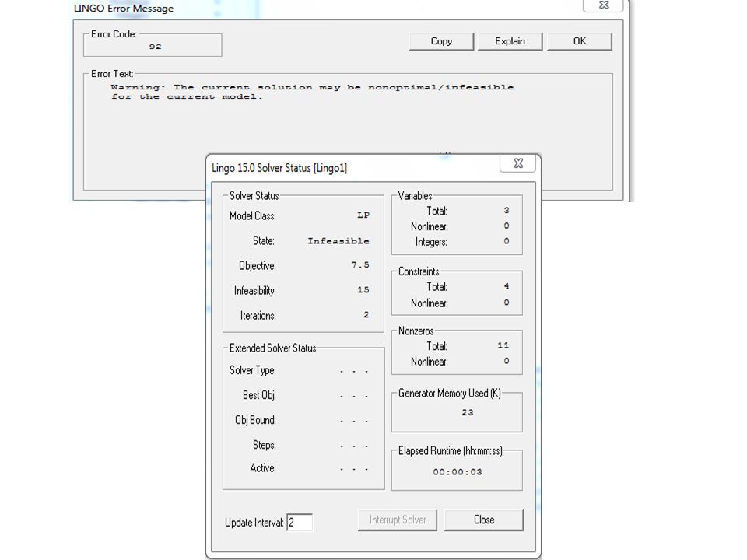The height and width of the screenshot is (560, 747).
Task: Click the State value Infeasible
Action: click(x=338, y=241)
